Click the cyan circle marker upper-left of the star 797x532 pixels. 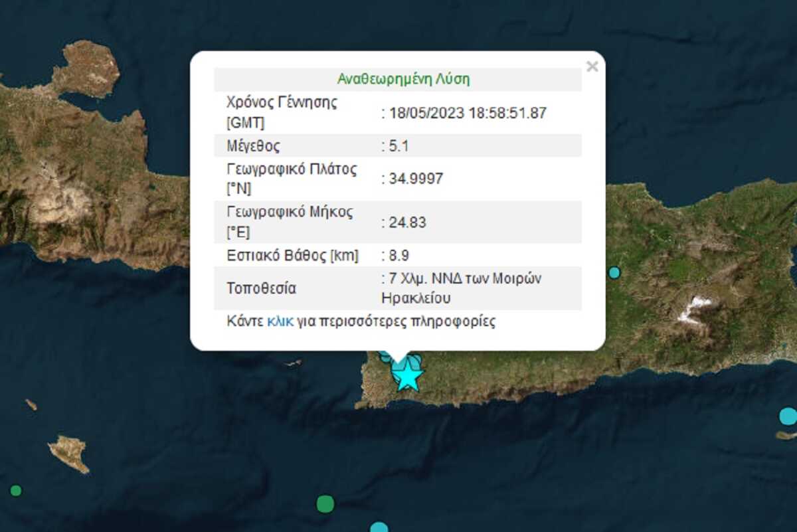pyautogui.click(x=385, y=357)
